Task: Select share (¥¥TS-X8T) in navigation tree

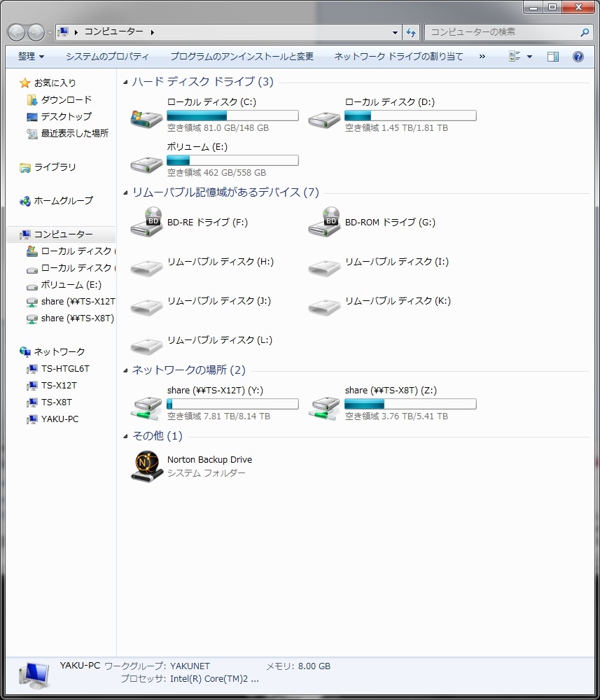Action: [77, 318]
